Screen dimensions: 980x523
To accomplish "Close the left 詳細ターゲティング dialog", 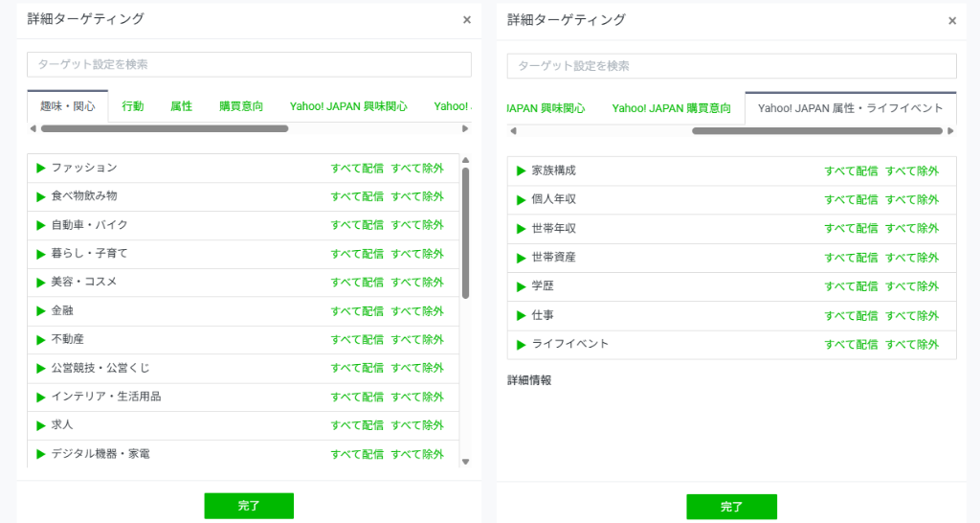I will 467,20.
